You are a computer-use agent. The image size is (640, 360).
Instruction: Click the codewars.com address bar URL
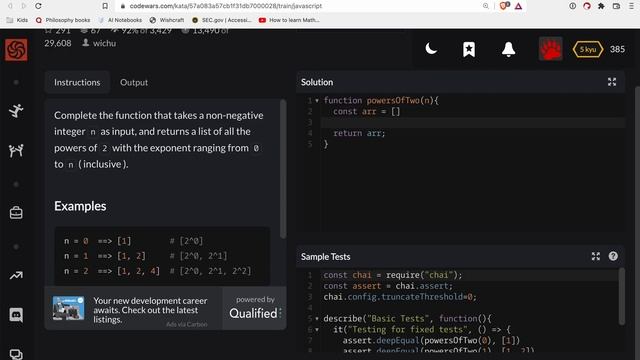click(x=226, y=6)
